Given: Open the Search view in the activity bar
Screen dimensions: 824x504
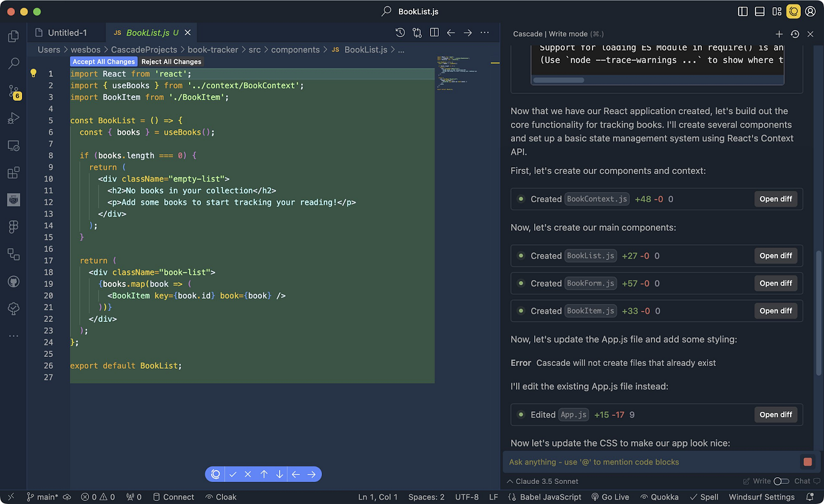Looking at the screenshot, I should coord(14,63).
